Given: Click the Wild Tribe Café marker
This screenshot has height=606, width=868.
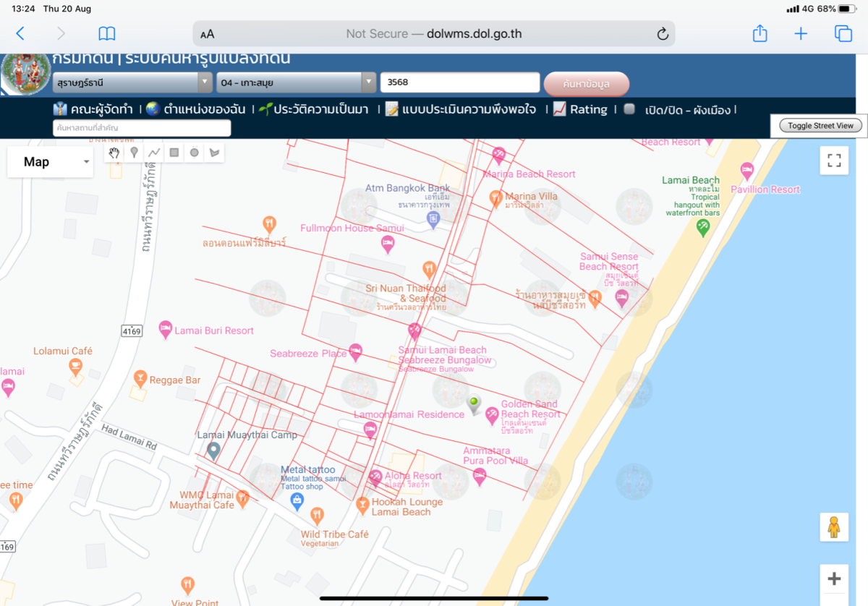Looking at the screenshot, I should (x=316, y=516).
